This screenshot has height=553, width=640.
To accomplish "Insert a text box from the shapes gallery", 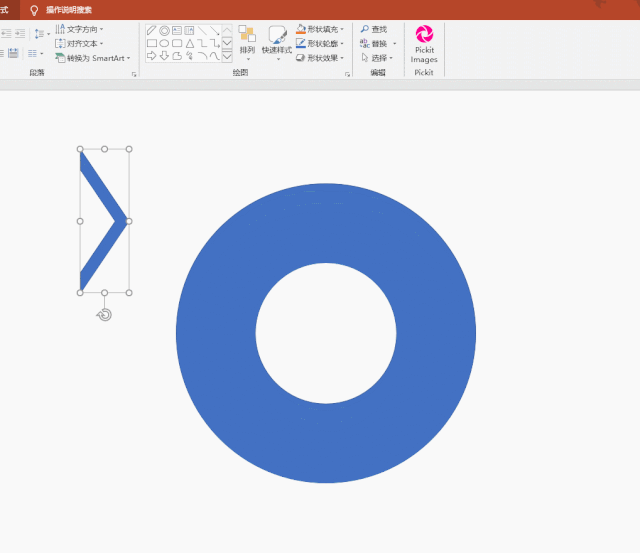I will pyautogui.click(x=177, y=31).
